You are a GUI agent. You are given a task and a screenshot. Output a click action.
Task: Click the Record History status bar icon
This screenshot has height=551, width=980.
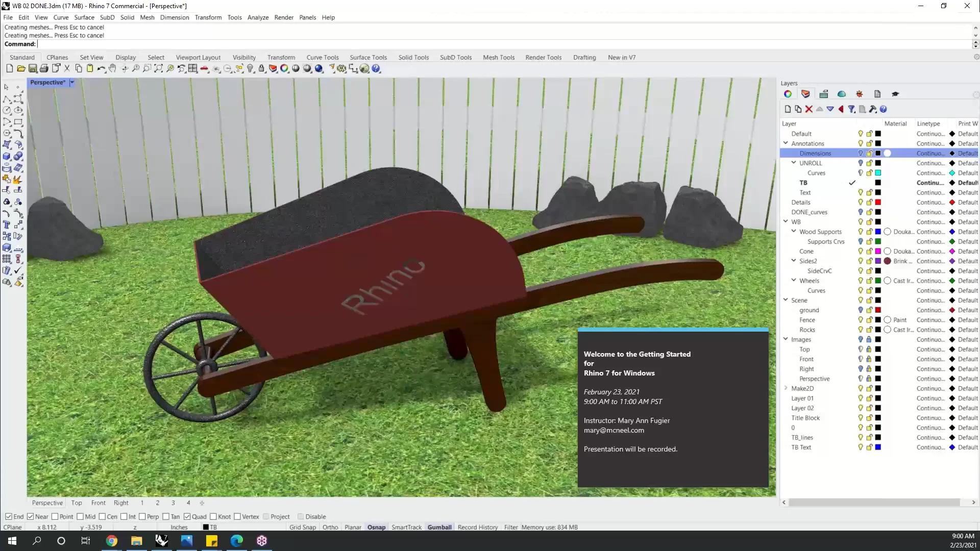pyautogui.click(x=479, y=527)
